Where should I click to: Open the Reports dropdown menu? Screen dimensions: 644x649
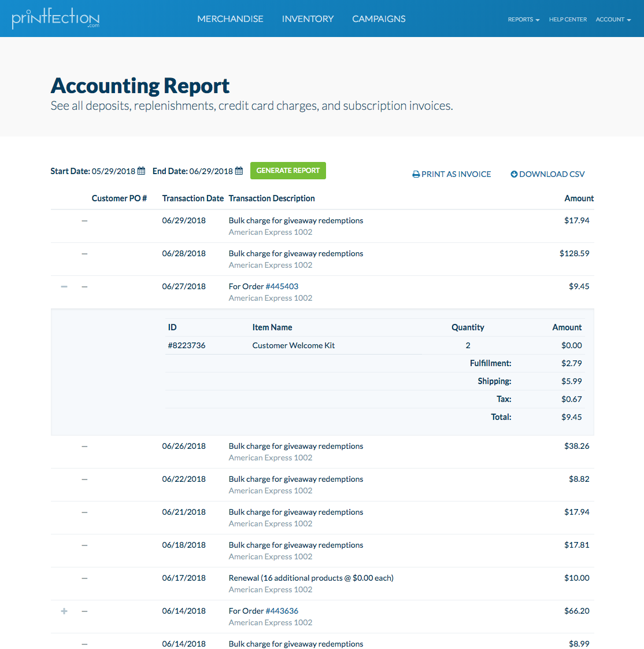pos(523,19)
